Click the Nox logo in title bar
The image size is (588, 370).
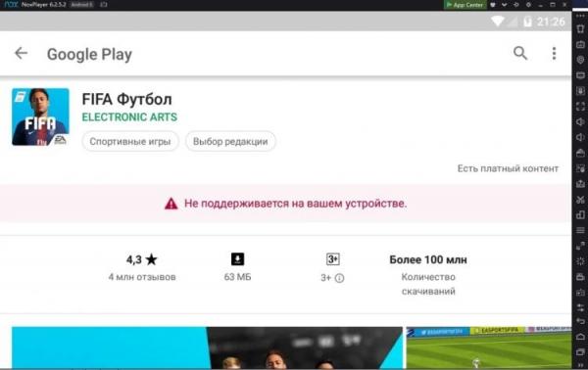coord(11,5)
